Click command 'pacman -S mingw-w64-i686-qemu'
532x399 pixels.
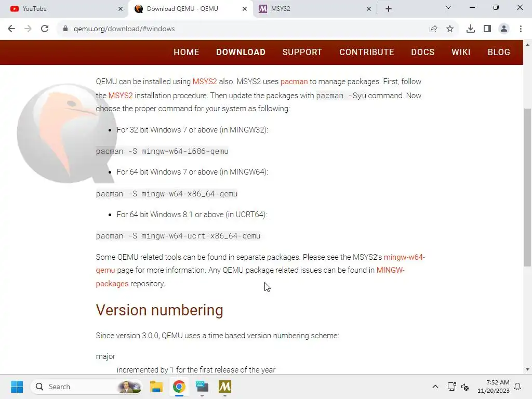[162, 151]
